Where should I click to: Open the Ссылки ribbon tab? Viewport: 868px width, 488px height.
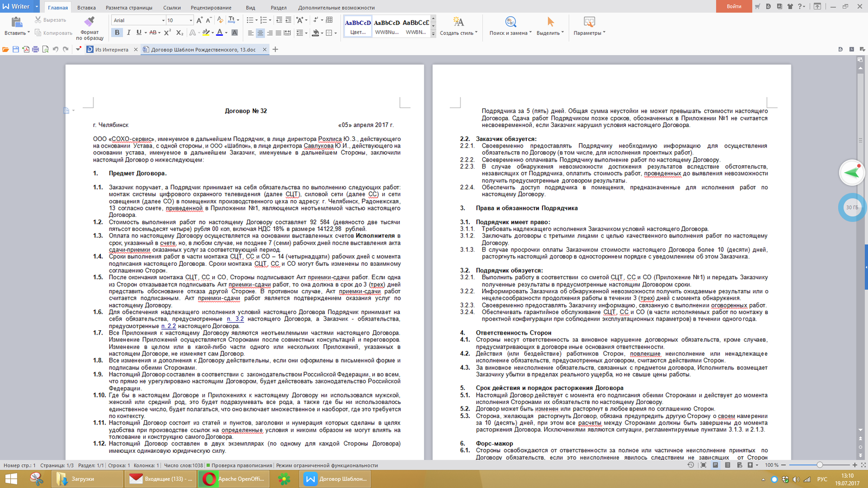coord(172,8)
